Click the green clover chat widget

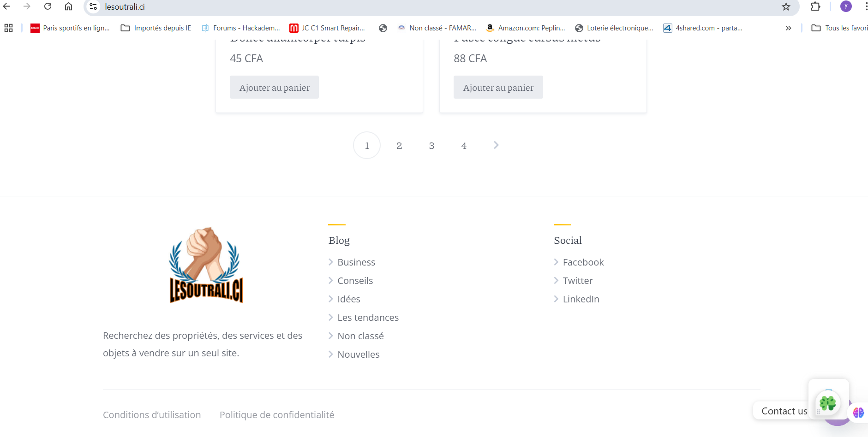(828, 403)
